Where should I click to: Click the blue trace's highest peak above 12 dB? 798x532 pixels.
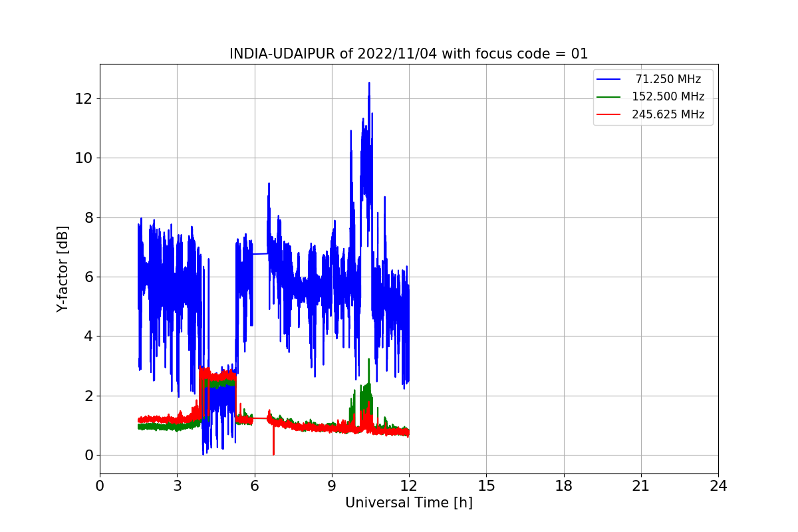click(368, 84)
